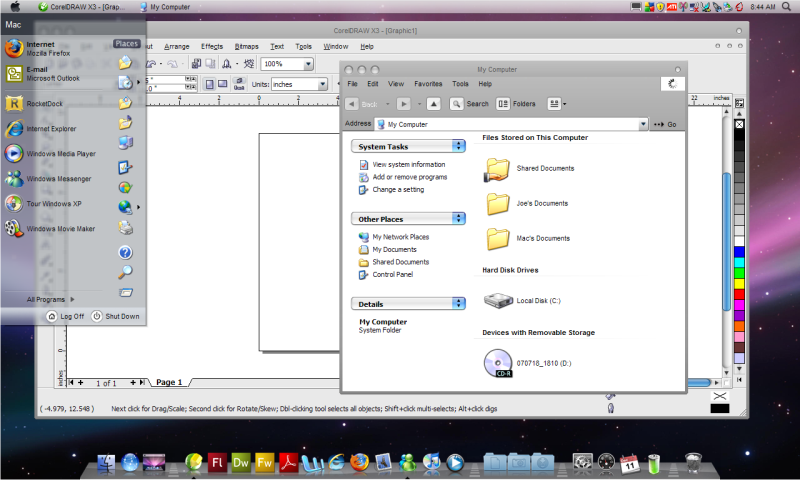Open Local Disk (C:)
Image resolution: width=800 pixels, height=480 pixels.
[522, 300]
